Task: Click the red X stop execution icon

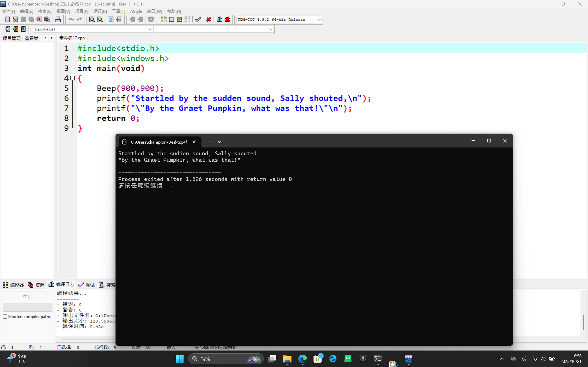Action: [x=209, y=19]
